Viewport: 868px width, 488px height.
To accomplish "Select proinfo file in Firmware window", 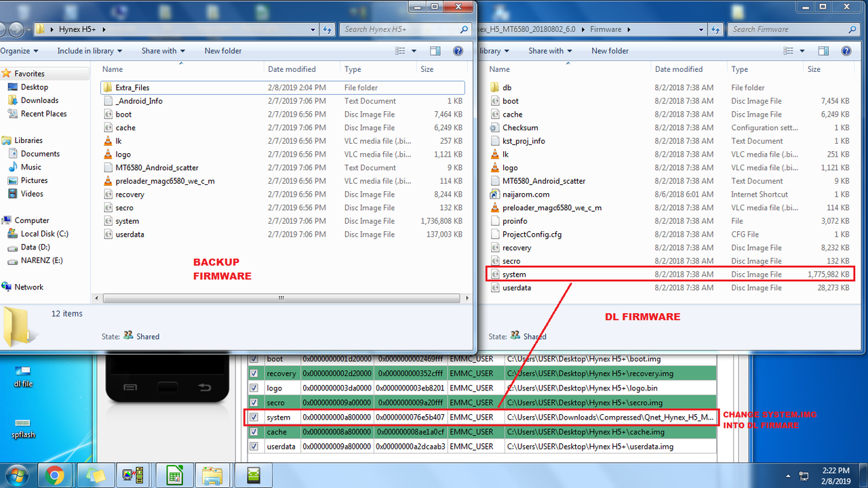I will pos(515,221).
